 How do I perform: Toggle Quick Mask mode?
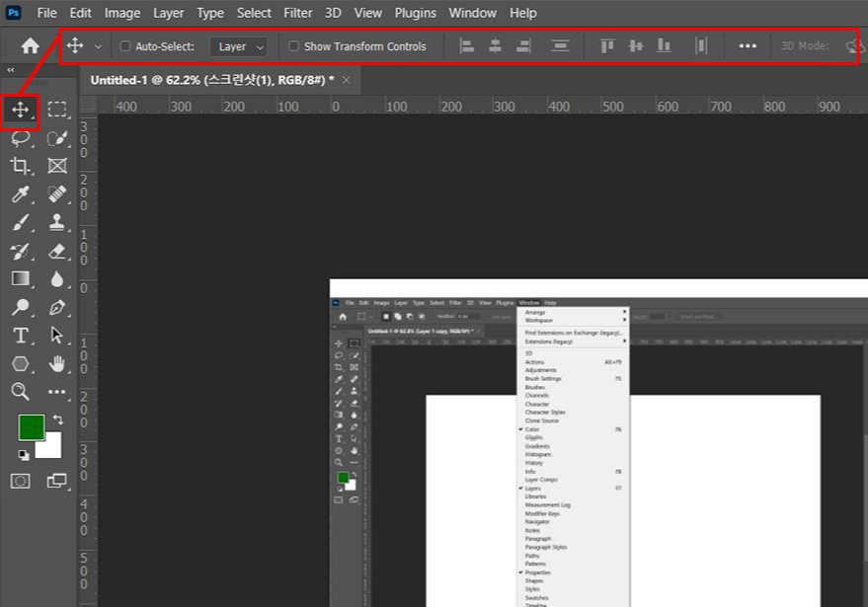21,481
